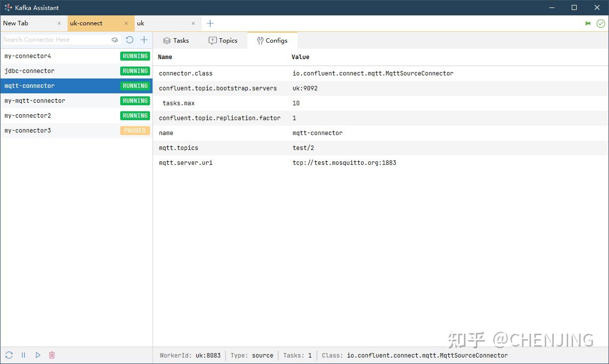Toggle the PAUSED state of my-connector3
This screenshot has height=364, width=609.
tap(135, 130)
